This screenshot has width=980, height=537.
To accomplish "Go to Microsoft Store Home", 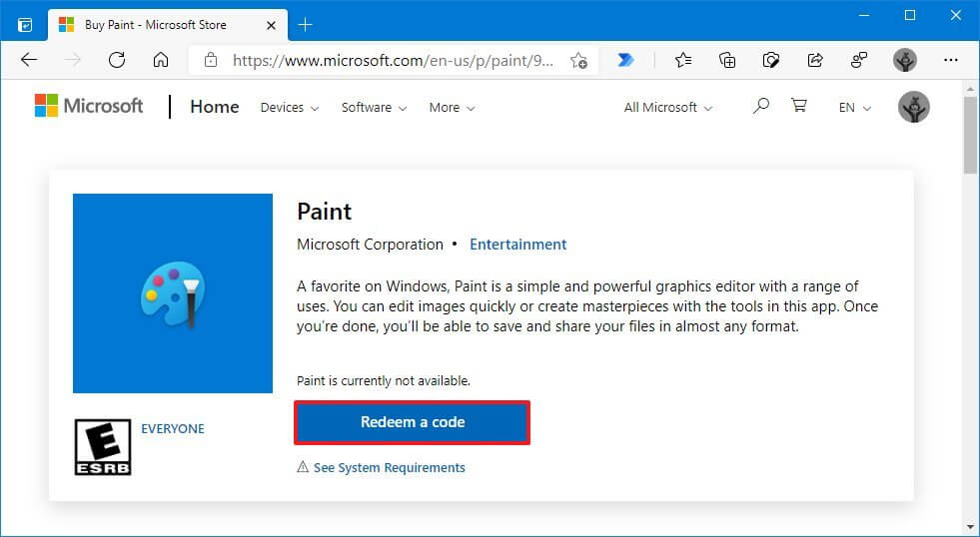I will click(215, 107).
